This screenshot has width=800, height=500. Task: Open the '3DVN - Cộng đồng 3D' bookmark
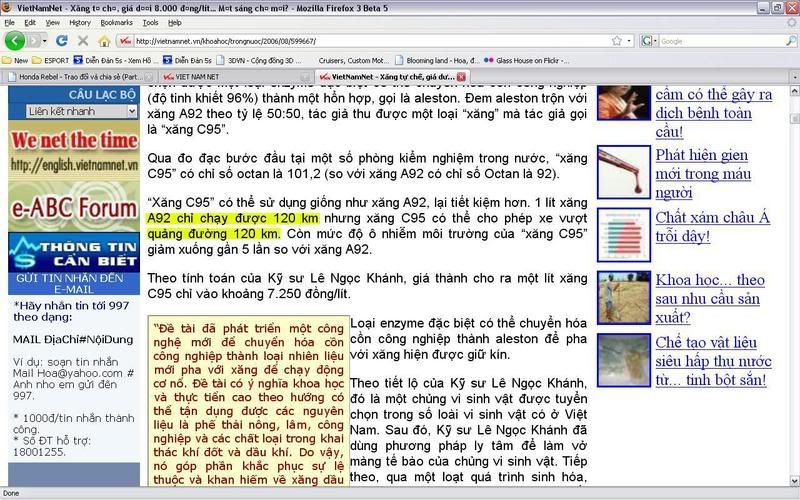pos(259,60)
